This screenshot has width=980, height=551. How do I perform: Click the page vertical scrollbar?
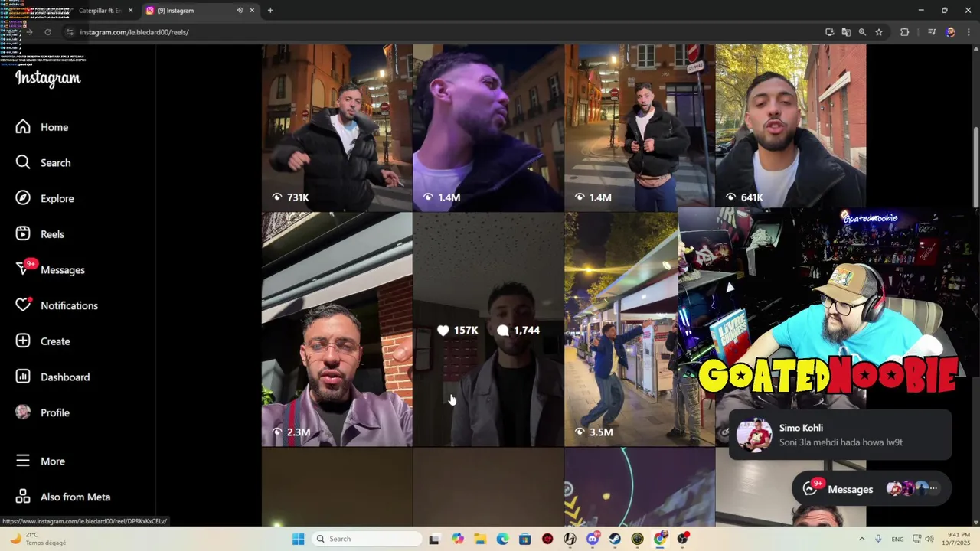tap(975, 166)
